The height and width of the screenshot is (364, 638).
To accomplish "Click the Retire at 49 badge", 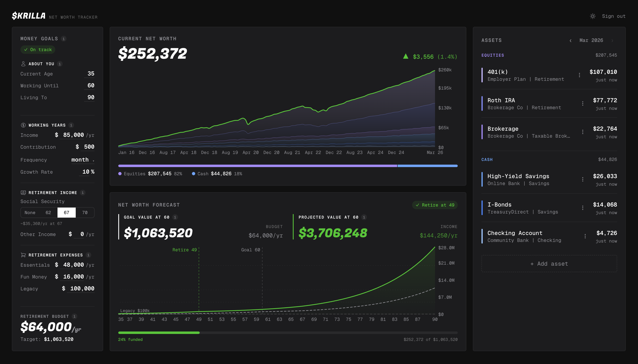I will click(x=435, y=205).
